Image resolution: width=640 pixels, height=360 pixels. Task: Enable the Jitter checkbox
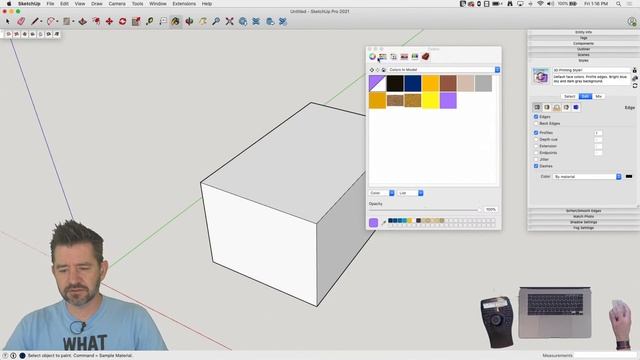point(536,159)
